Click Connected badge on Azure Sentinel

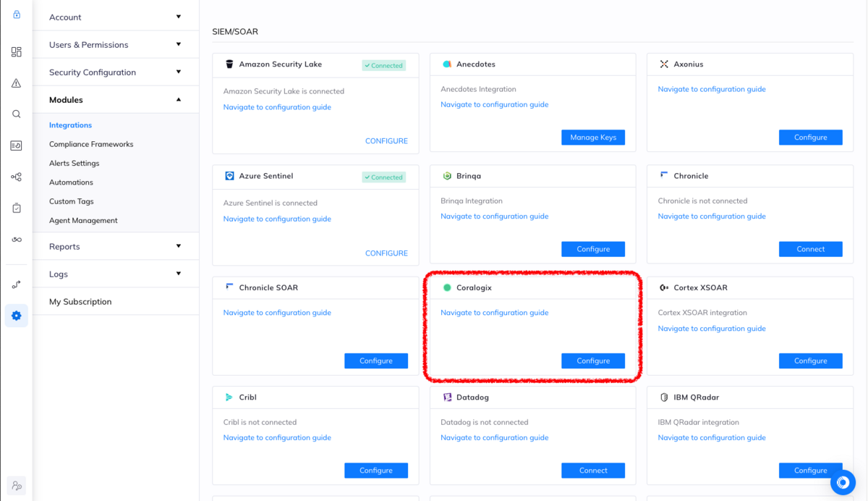click(x=384, y=177)
